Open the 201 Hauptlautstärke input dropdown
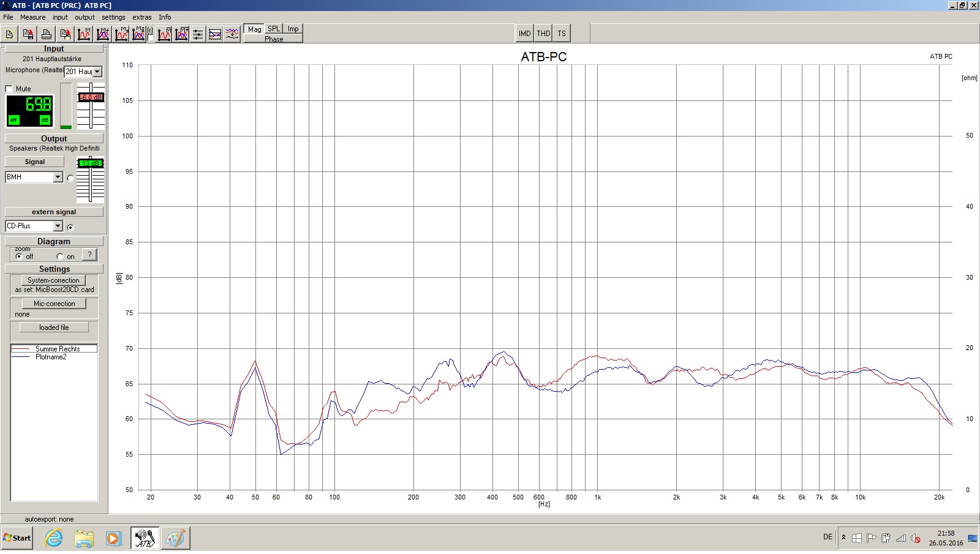 [x=97, y=72]
